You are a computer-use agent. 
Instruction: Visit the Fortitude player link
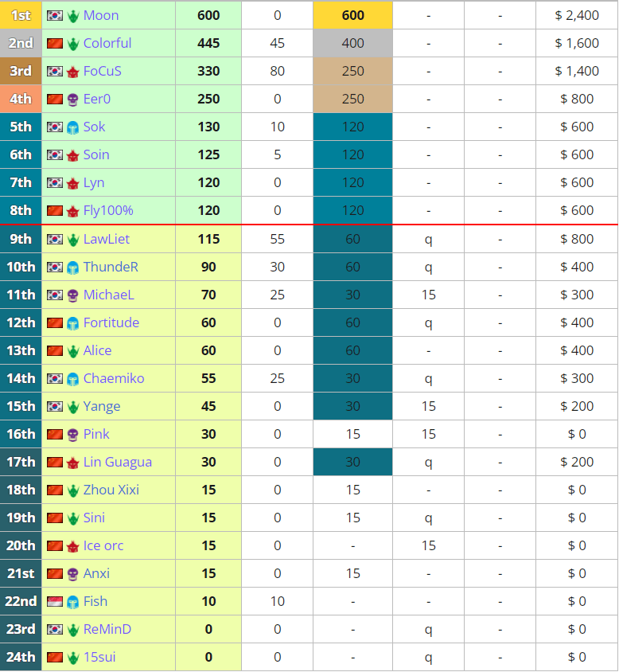[111, 322]
